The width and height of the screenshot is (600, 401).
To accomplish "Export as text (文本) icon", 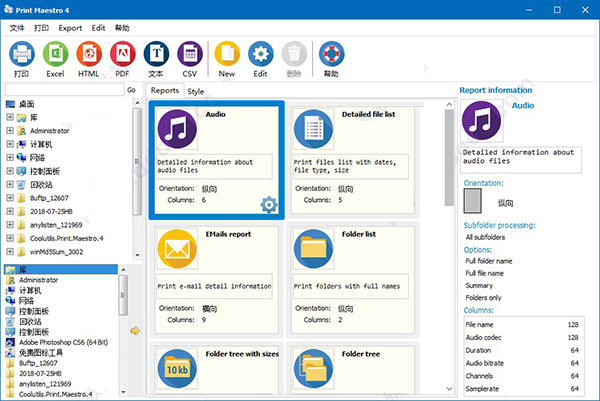I will pyautogui.click(x=157, y=54).
